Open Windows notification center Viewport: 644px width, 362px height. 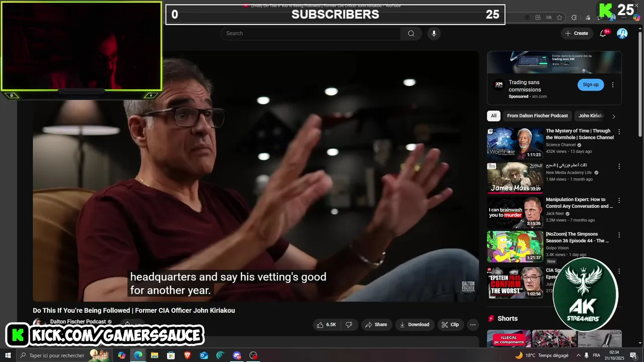tap(633, 355)
